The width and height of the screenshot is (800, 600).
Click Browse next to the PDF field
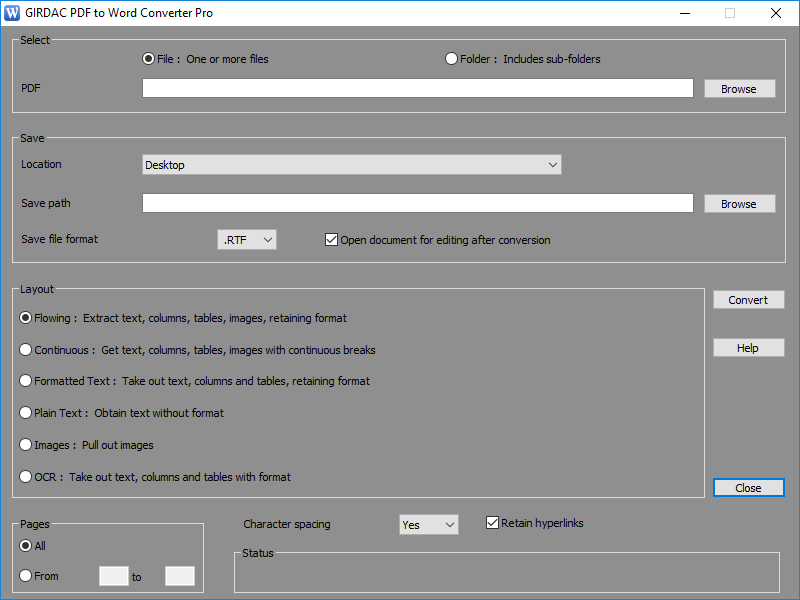click(739, 89)
